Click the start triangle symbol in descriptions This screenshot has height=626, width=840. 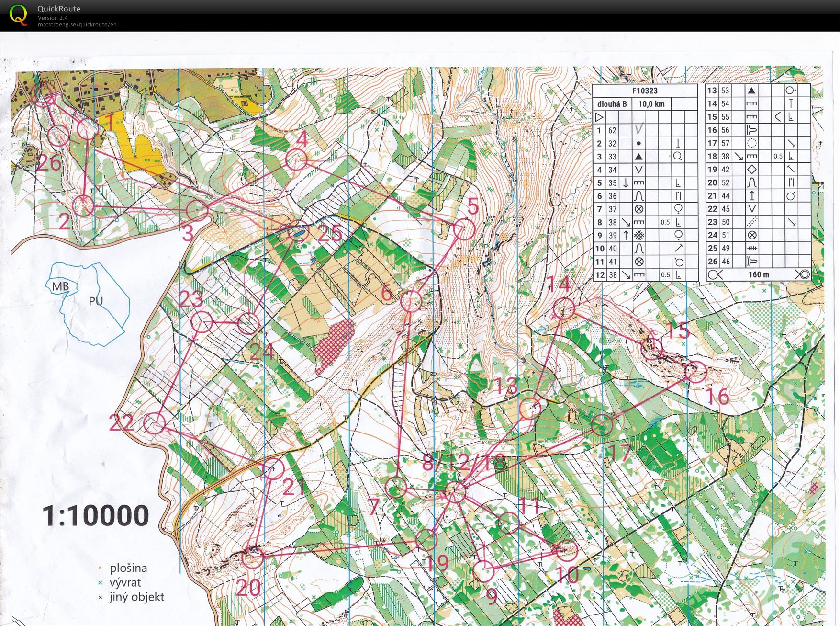click(599, 117)
